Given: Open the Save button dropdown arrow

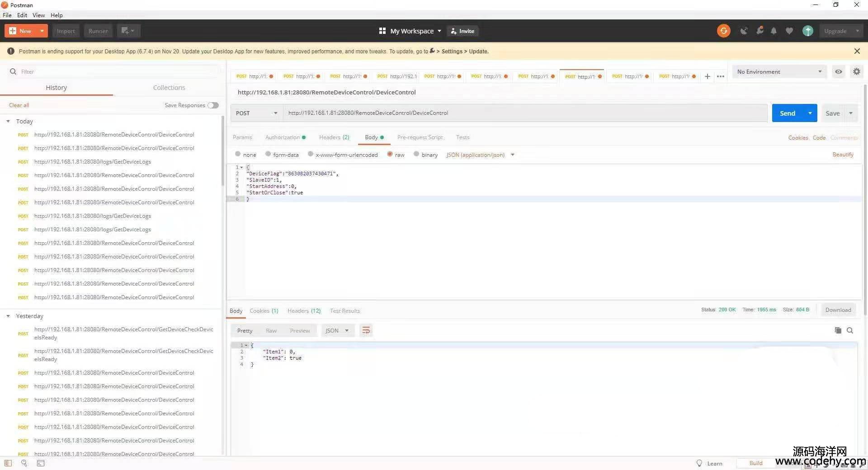Looking at the screenshot, I should point(851,113).
